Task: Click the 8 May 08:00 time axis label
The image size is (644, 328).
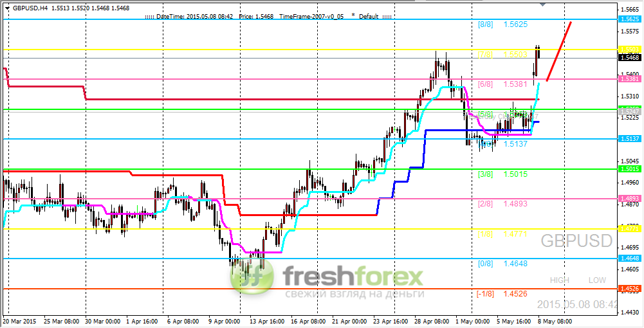Action: [554, 321]
